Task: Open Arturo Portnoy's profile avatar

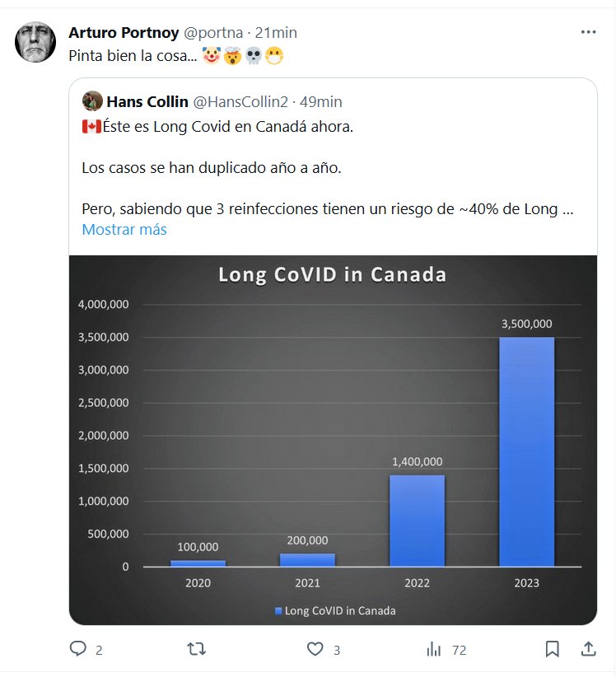Action: [x=35, y=41]
